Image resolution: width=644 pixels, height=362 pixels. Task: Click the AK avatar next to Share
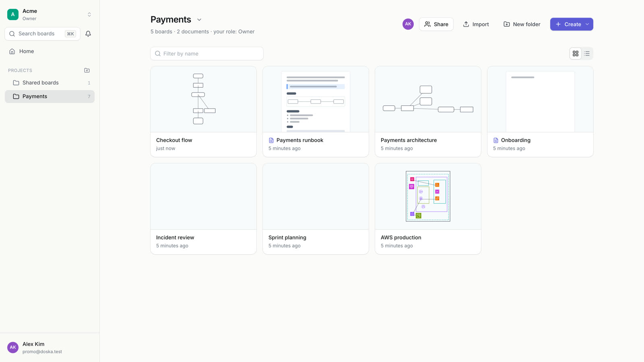[408, 24]
